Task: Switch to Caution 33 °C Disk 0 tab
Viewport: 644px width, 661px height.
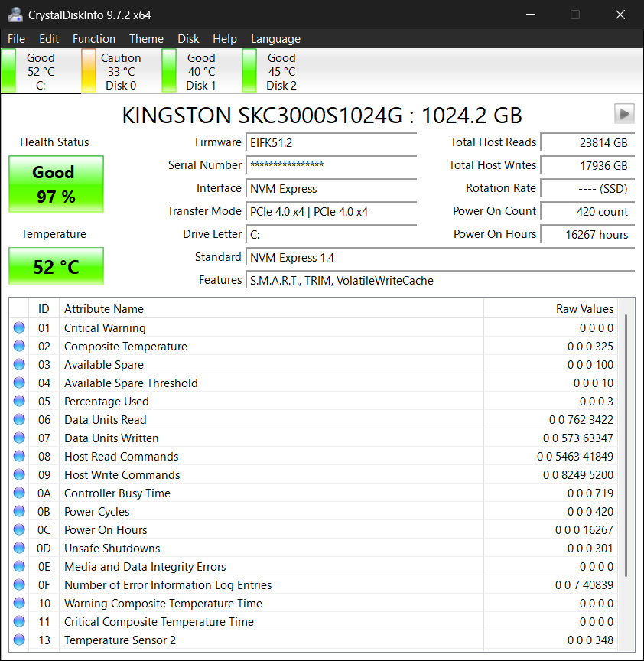Action: pyautogui.click(x=121, y=71)
